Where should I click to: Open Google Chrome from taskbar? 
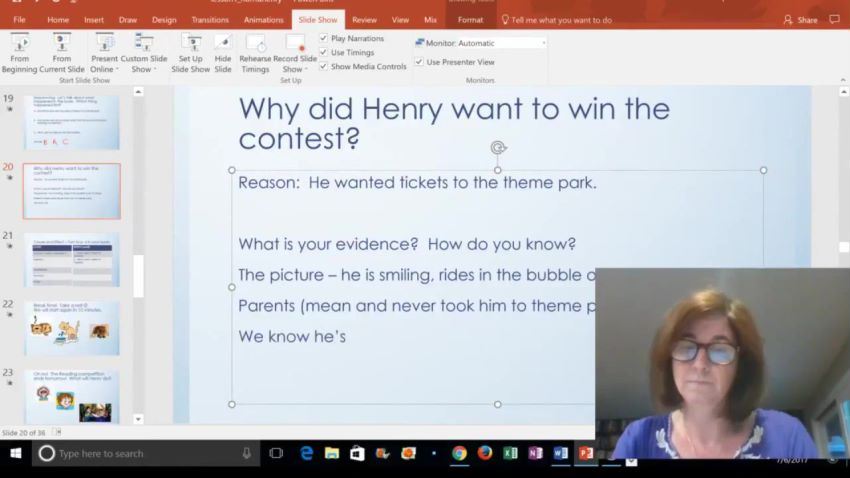coord(459,453)
